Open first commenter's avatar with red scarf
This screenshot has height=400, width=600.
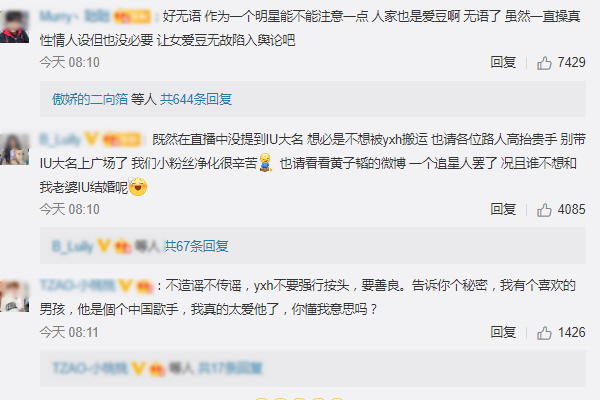point(15,26)
